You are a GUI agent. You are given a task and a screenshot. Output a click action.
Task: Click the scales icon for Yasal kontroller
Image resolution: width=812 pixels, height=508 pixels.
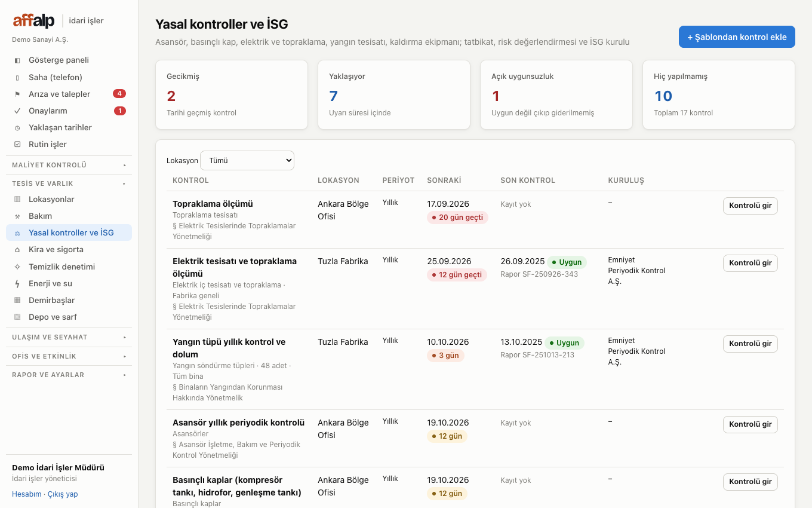tap(17, 232)
